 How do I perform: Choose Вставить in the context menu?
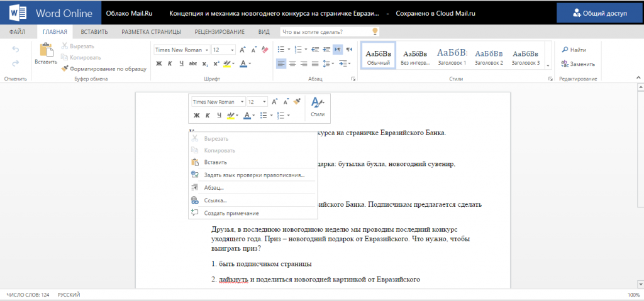(x=253, y=162)
